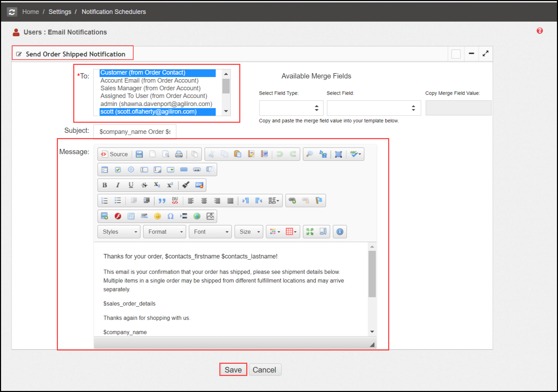Go to Home breadcrumb link

point(31,12)
